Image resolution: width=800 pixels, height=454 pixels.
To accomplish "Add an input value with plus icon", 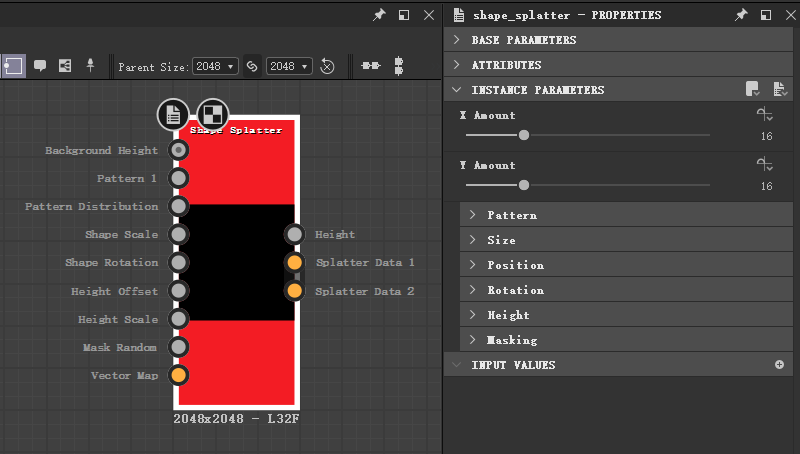I will click(x=779, y=364).
